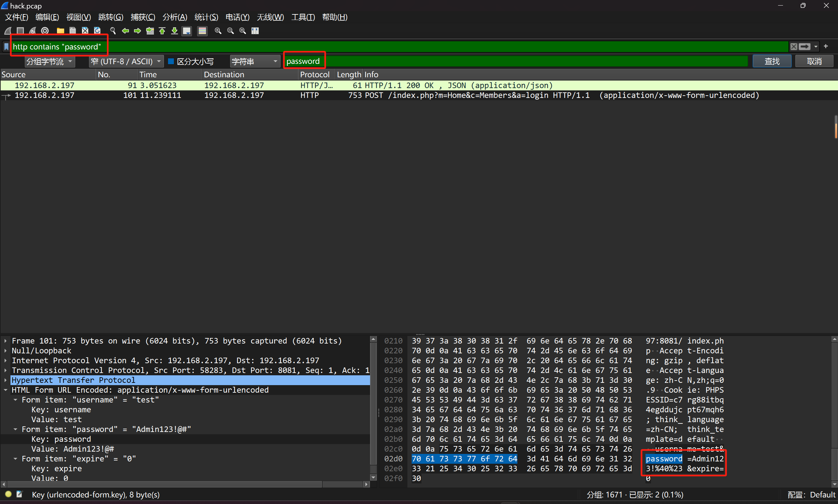Open display filter history dropdown arrow
This screenshot has width=838, height=504.
point(816,47)
